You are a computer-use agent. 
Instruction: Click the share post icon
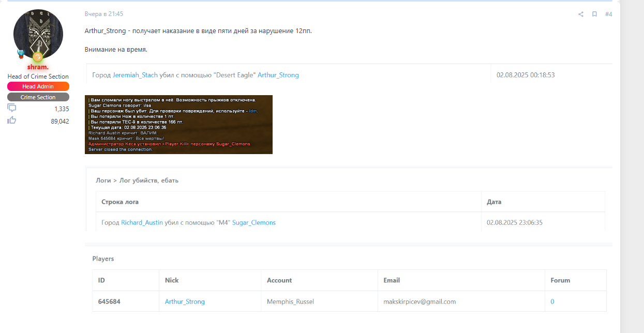pos(581,14)
